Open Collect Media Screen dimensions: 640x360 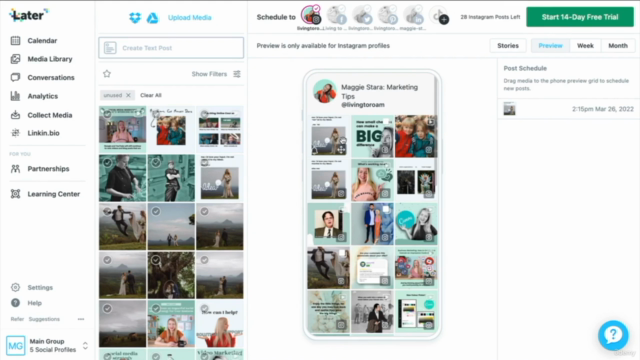tap(50, 115)
